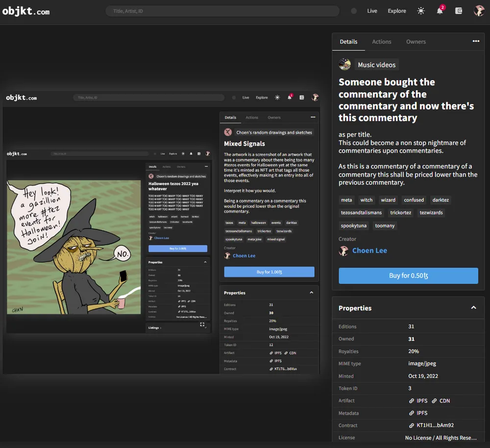This screenshot has width=490, height=448.
Task: Open the wallet icon in header
Action: (459, 11)
